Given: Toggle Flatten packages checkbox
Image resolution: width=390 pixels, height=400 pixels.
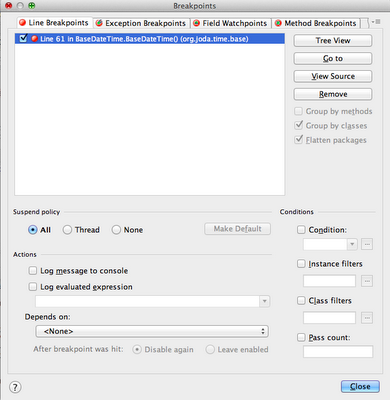Looking at the screenshot, I should 299,140.
